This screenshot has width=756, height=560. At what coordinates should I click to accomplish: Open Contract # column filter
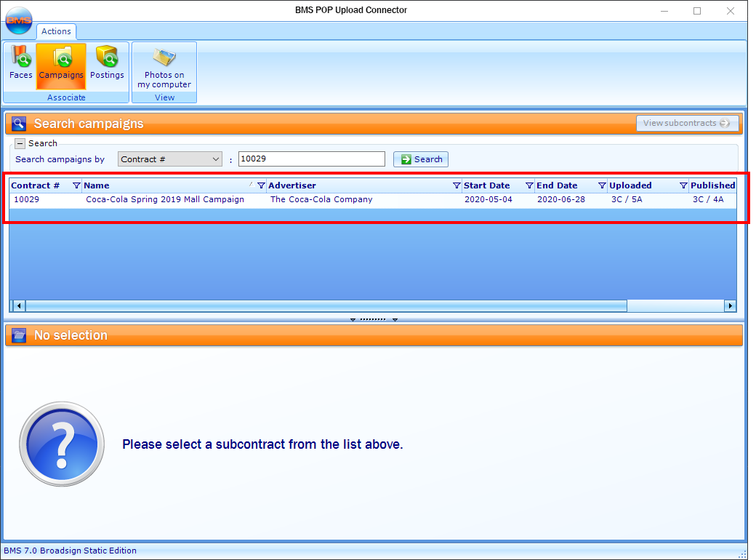tap(76, 185)
